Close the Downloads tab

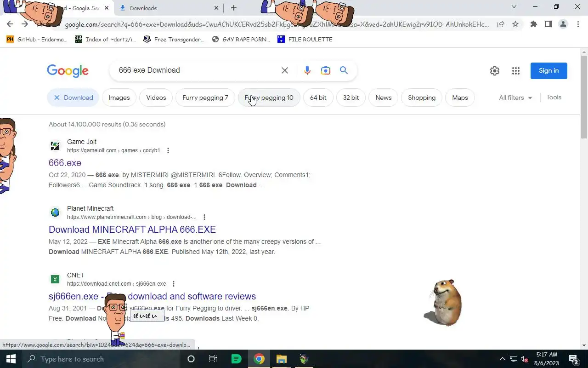[x=216, y=8]
